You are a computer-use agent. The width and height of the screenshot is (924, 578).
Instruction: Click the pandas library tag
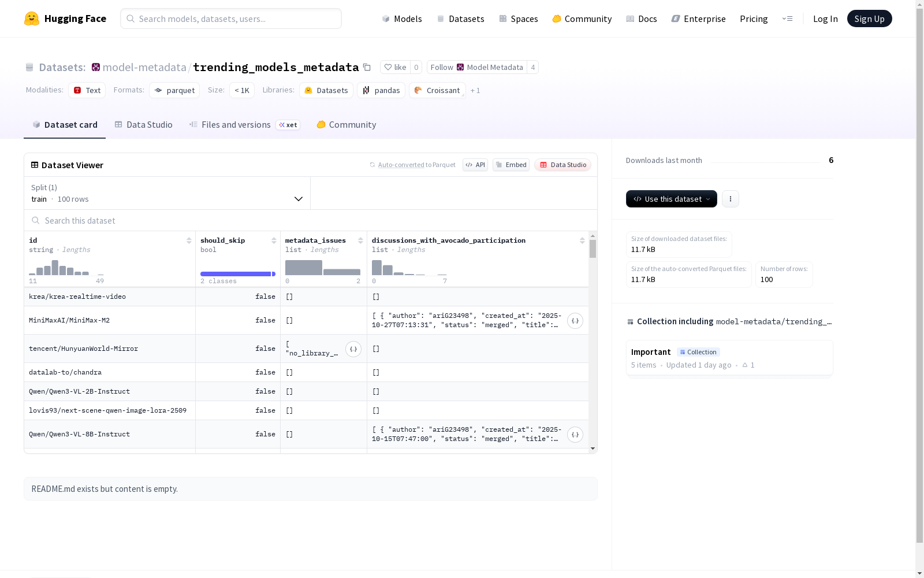pos(381,90)
